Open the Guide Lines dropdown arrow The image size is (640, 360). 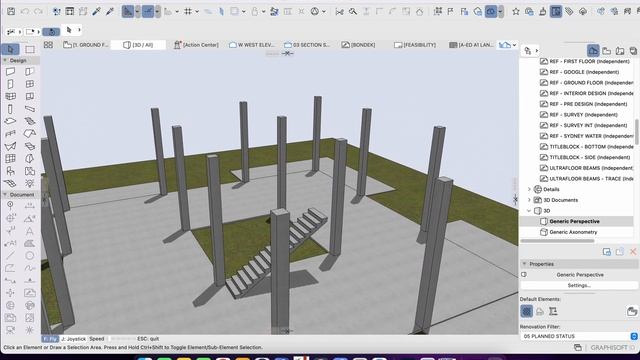(137, 11)
